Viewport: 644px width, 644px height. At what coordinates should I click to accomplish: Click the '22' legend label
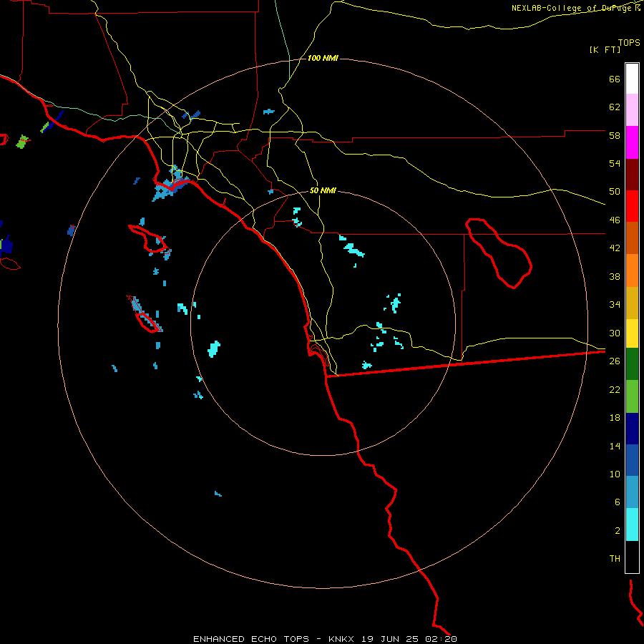tap(615, 389)
